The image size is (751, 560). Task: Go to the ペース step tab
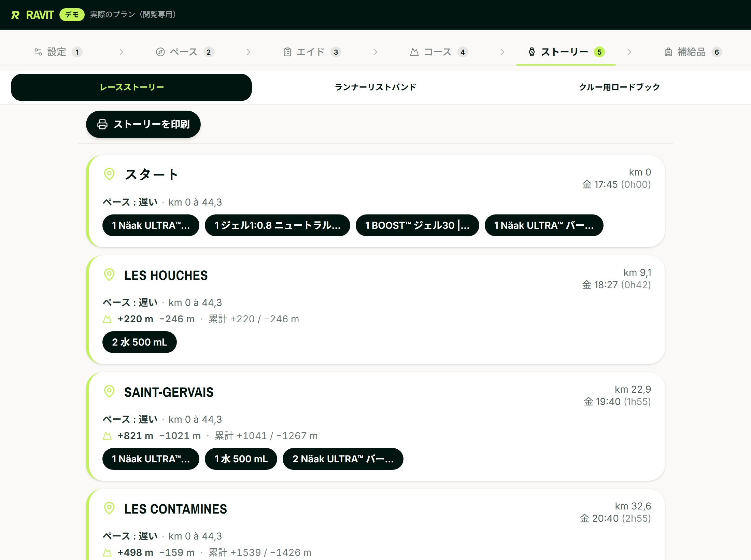[x=185, y=52]
